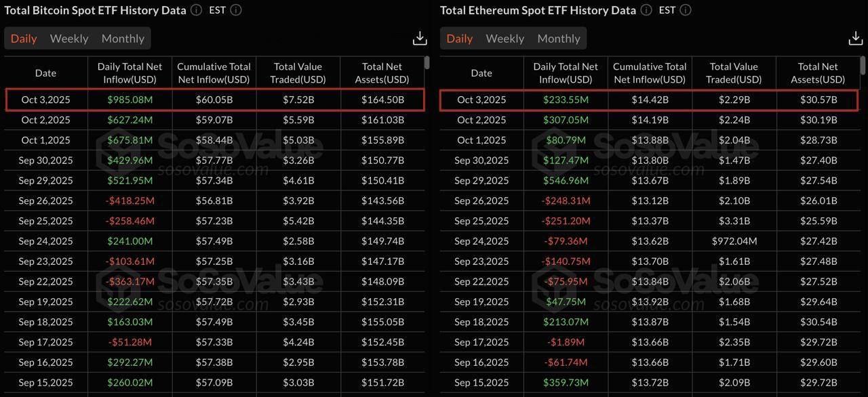868x397 pixels.
Task: Click Bitcoin table vertical scrollbar
Action: (x=427, y=63)
